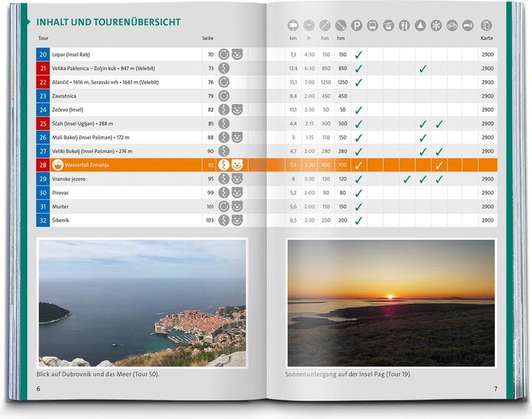The image size is (532, 419).
Task: Click the route type icon for Zavratnica
Action: [x=224, y=96]
